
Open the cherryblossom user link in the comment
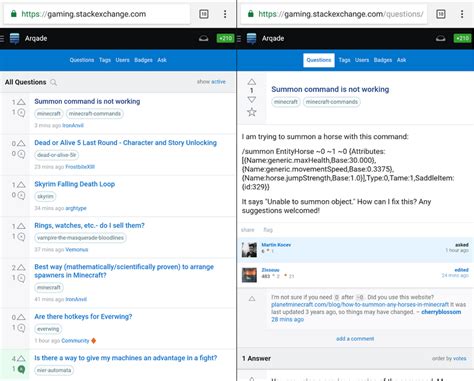click(x=441, y=312)
